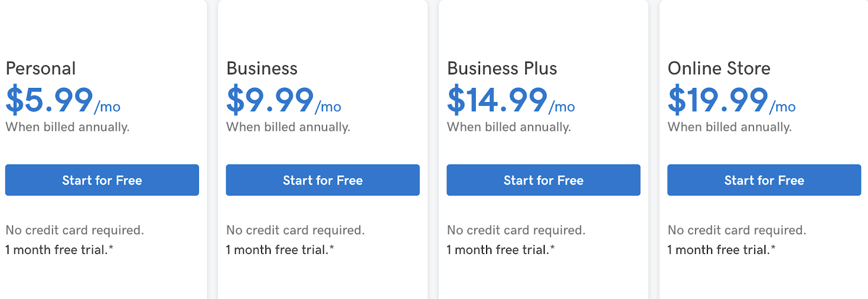Click the $19.99/mo price
Viewport: 868px width, 299px height.
coord(732,100)
